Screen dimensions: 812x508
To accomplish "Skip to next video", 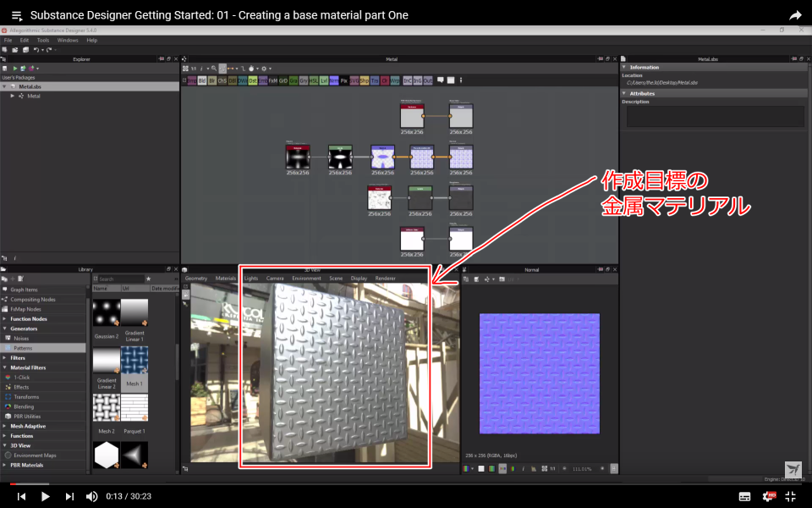I will point(69,496).
